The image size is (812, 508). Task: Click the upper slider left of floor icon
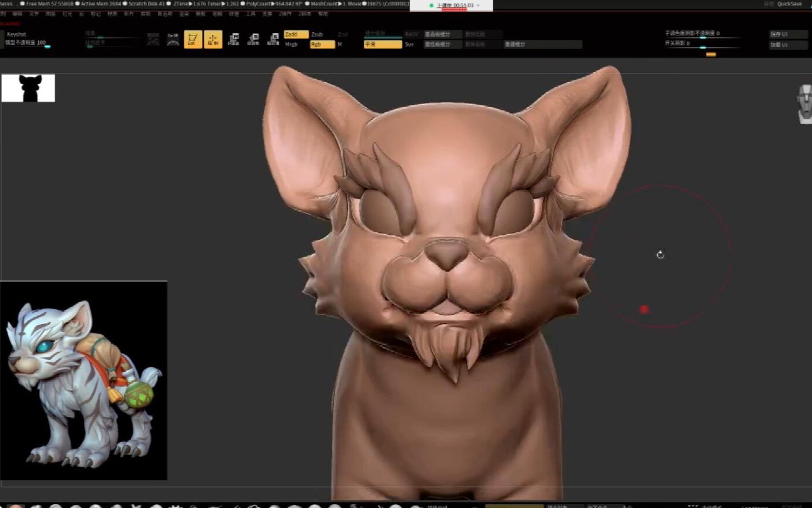tap(113, 35)
